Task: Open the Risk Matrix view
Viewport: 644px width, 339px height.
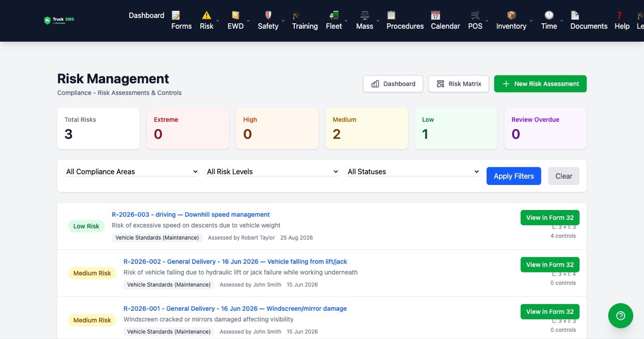Action: pos(459,84)
